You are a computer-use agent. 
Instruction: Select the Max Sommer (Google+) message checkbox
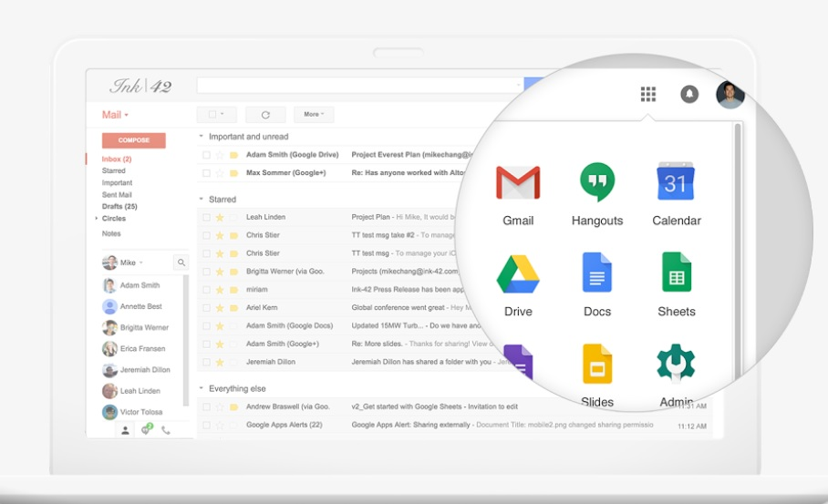pyautogui.click(x=206, y=173)
